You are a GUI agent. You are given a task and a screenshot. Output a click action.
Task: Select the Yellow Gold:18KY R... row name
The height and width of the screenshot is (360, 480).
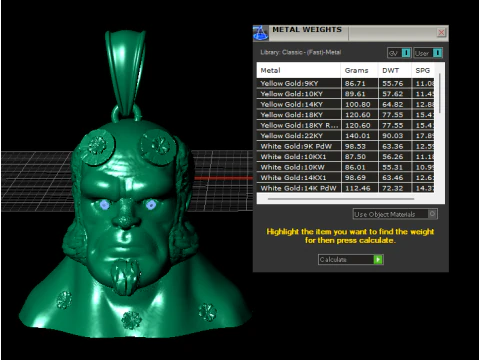(299, 125)
